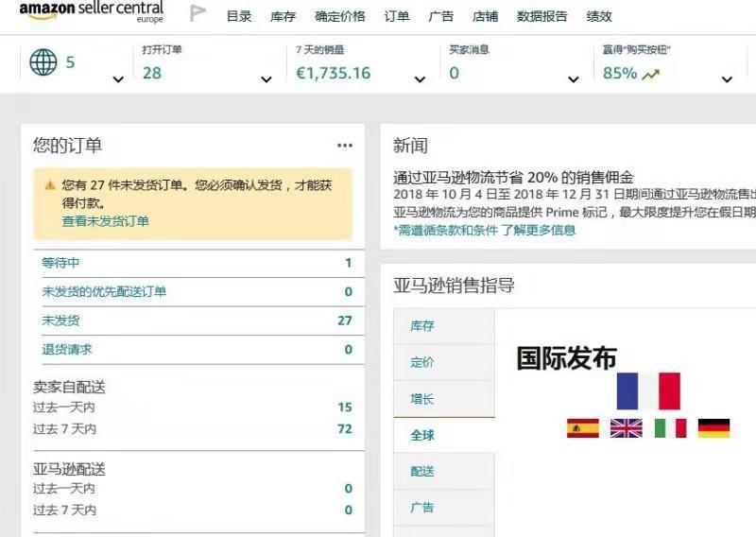
Task: Click the 等待中 count 1
Action: tap(348, 263)
